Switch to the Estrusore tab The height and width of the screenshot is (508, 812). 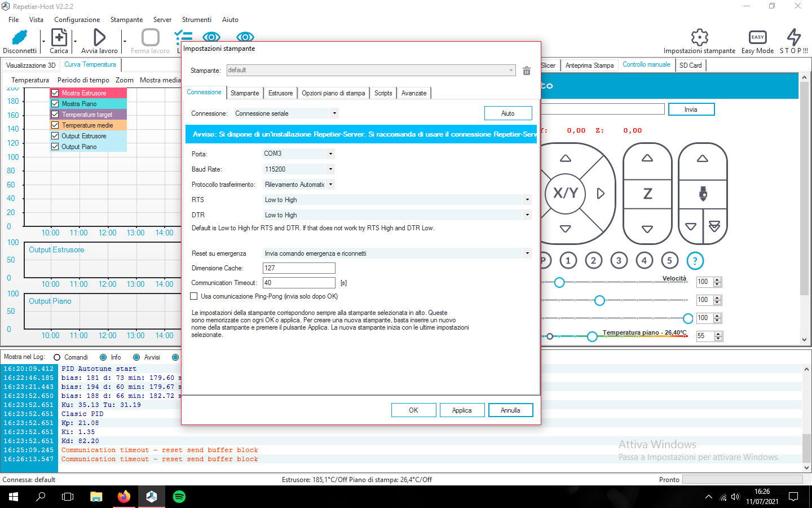pos(281,93)
